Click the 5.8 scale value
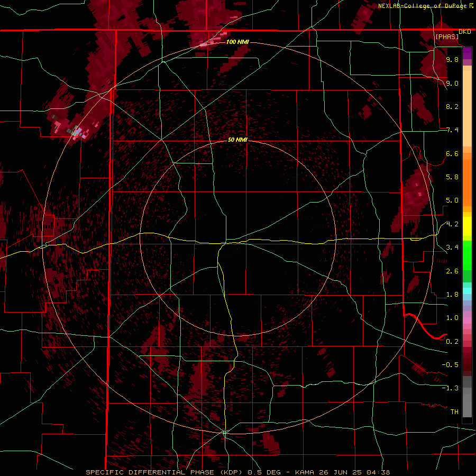Screen dimensions: 476x476 point(452,177)
